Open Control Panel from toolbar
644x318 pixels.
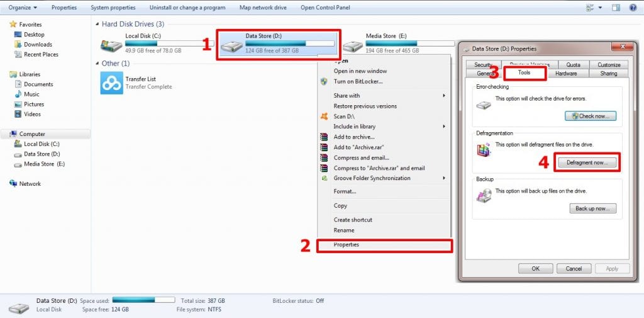tap(325, 8)
